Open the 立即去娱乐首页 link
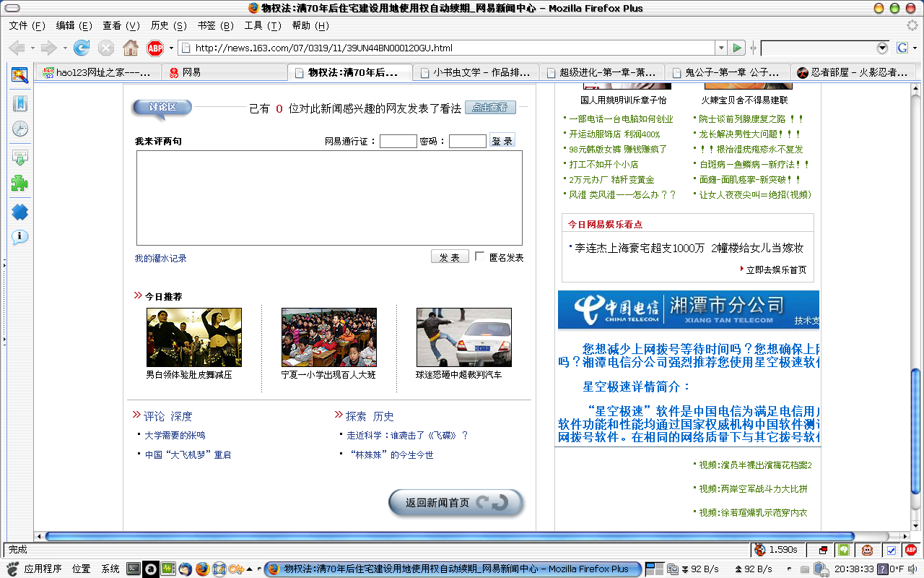The width and height of the screenshot is (924, 578). 776,269
